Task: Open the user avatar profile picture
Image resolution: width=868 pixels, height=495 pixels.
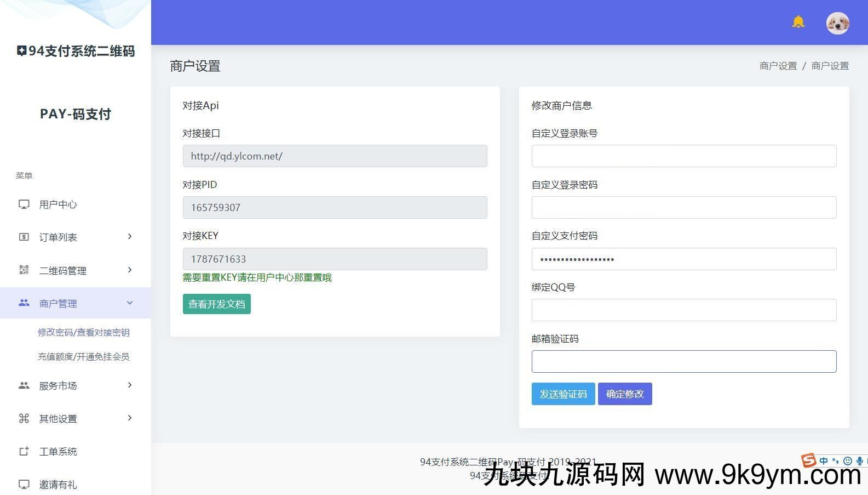Action: [x=837, y=23]
